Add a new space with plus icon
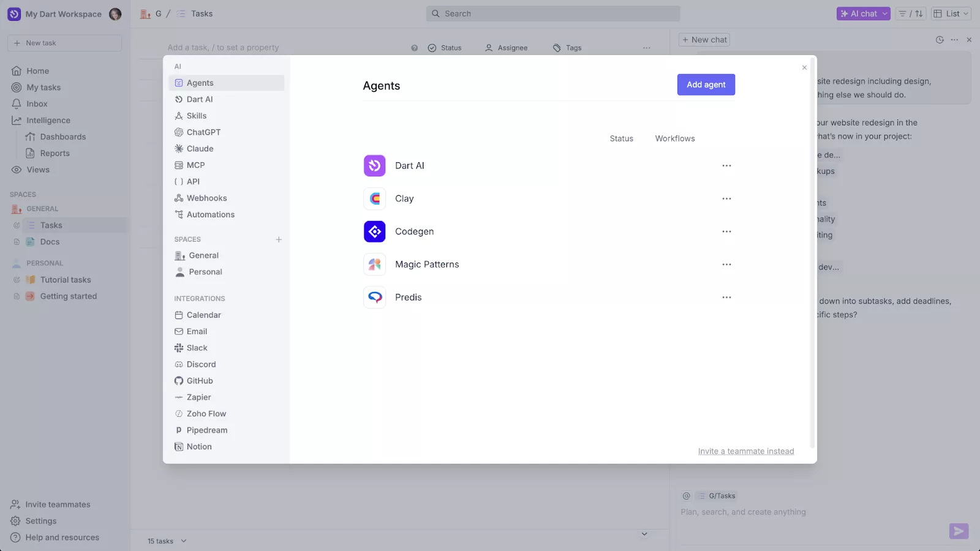Image resolution: width=980 pixels, height=551 pixels. click(279, 239)
